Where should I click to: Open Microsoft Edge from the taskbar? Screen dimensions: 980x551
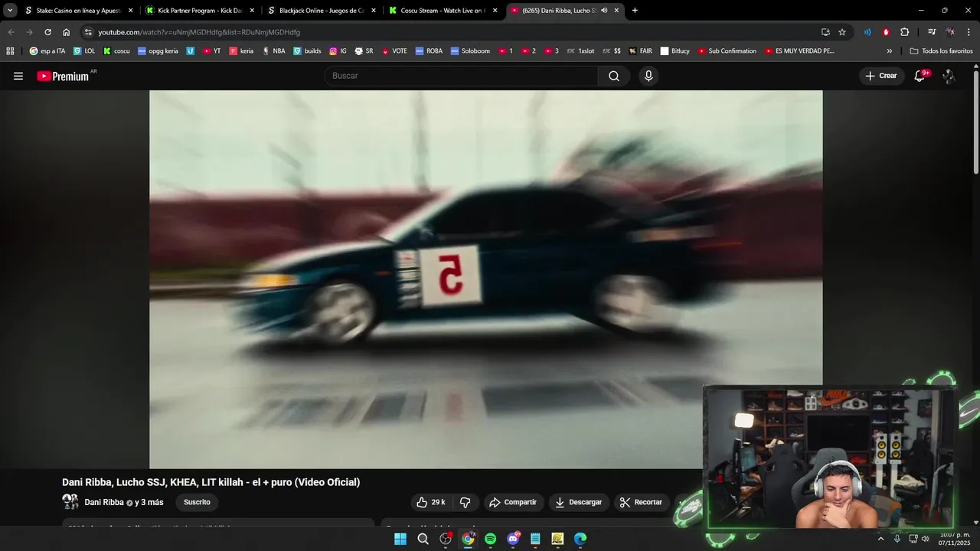580,539
